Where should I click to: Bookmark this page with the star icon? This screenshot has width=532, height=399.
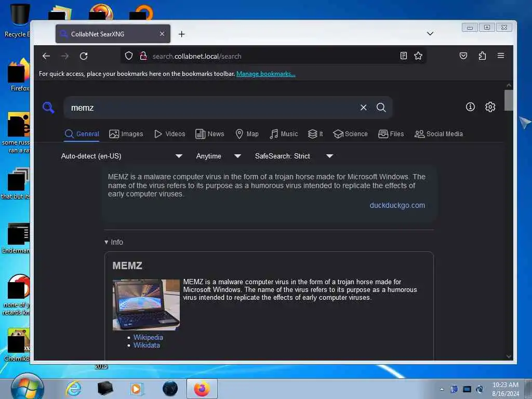tap(418, 56)
